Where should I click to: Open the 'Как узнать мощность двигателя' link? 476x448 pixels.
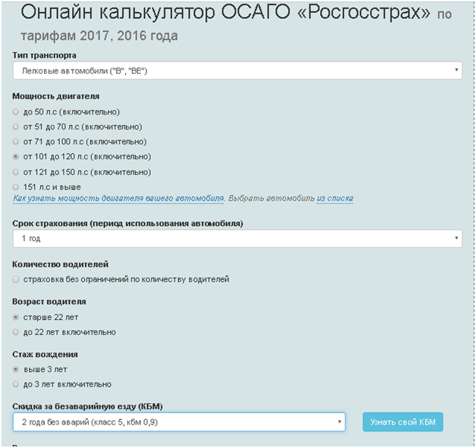tap(117, 199)
